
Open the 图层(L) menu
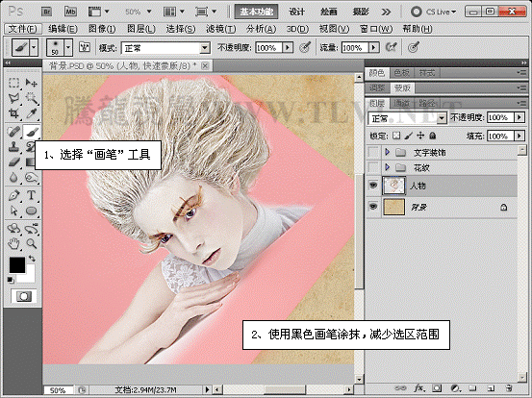pos(141,29)
